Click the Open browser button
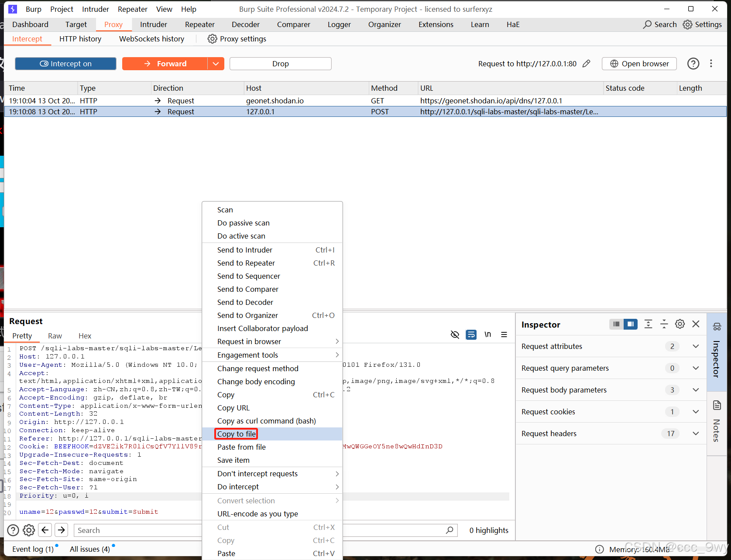Screen dimensions: 731x560 pos(639,63)
